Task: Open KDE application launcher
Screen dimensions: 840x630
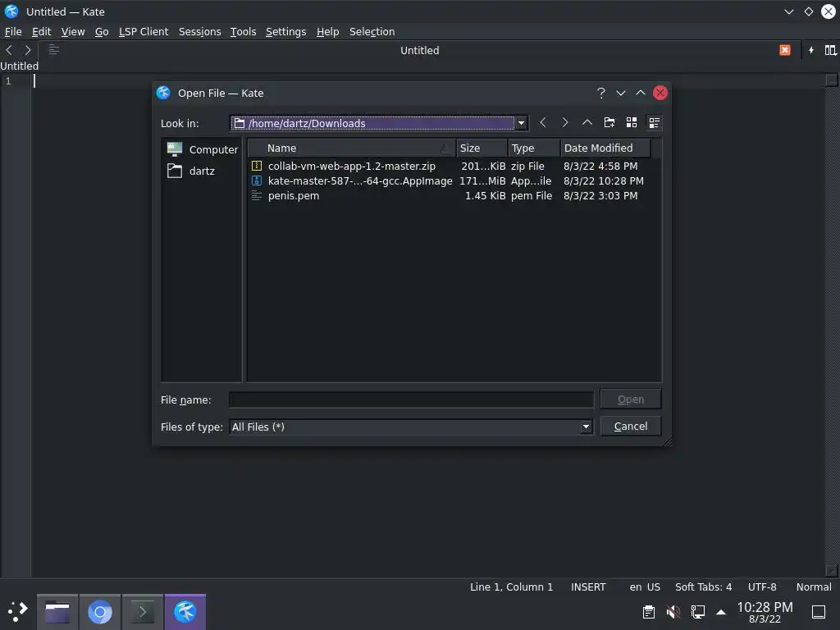Action: [x=18, y=611]
